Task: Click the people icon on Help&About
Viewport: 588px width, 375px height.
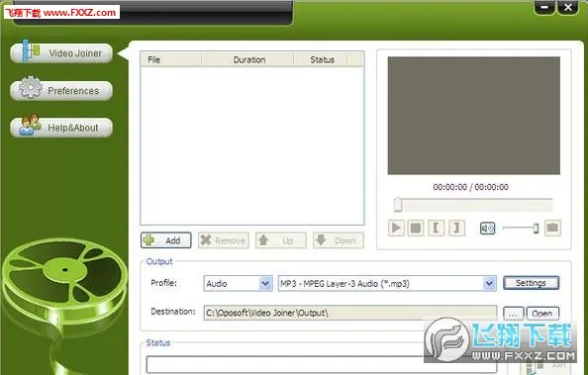Action: (31, 124)
